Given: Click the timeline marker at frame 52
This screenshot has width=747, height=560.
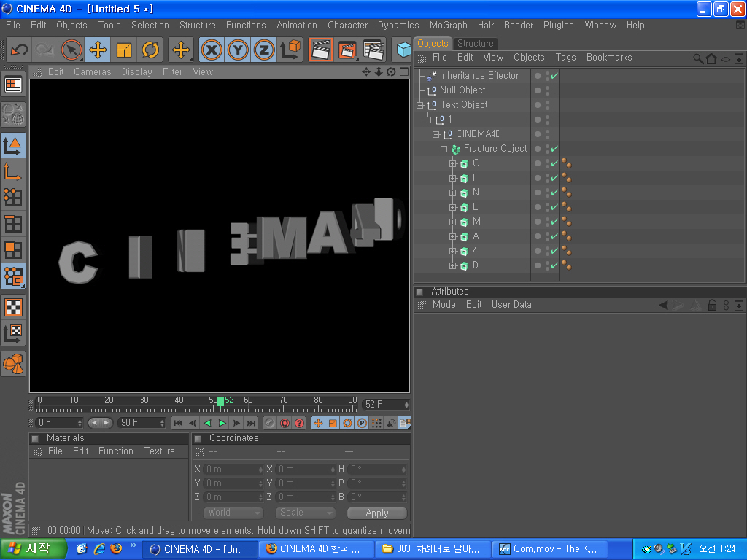Looking at the screenshot, I should point(220,402).
